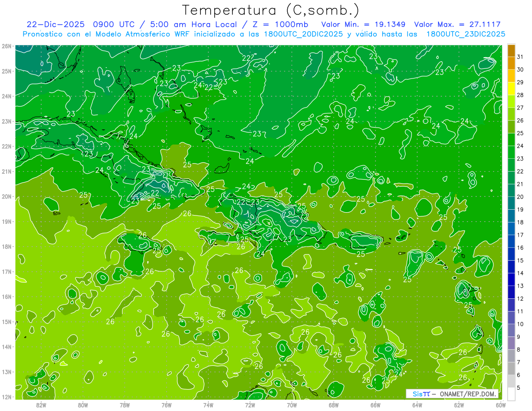
Task: Click the 78W longitude axis label
Action: pyautogui.click(x=125, y=405)
